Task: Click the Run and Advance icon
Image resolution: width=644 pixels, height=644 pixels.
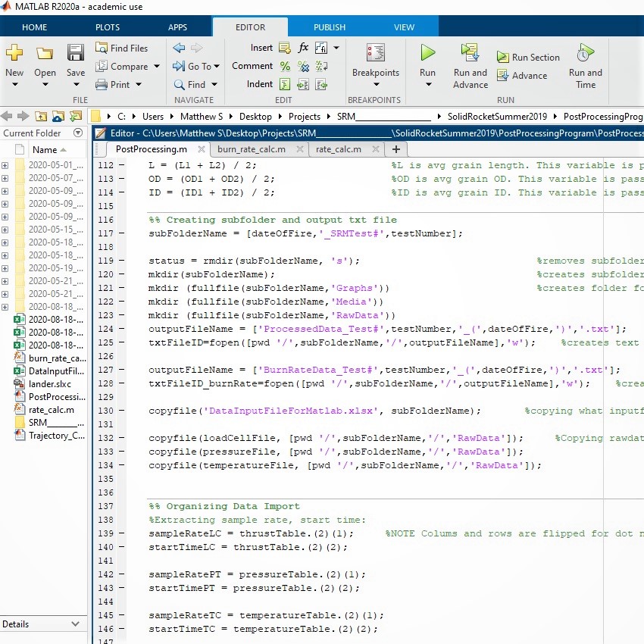Action: point(470,53)
